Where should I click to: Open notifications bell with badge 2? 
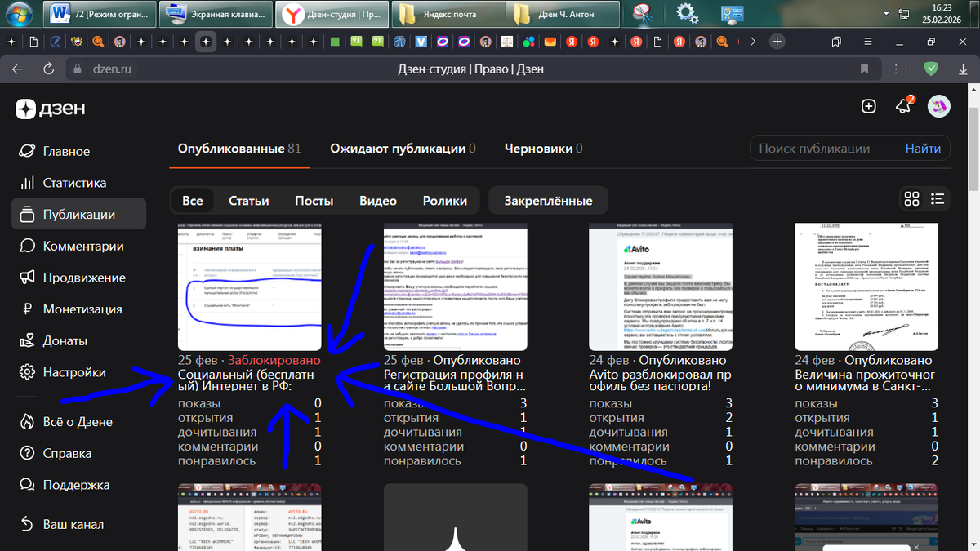(x=904, y=106)
